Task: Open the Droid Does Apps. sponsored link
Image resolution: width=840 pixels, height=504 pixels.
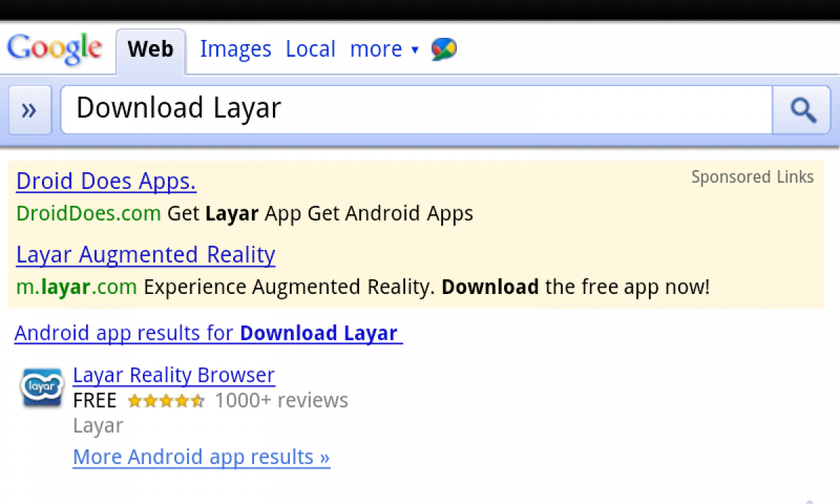Action: [106, 181]
